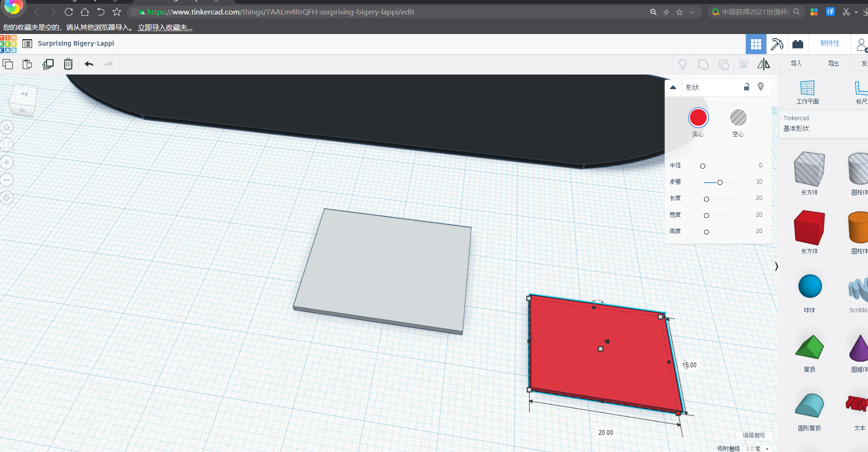Click the 步骤 steps slider
The height and width of the screenshot is (452, 868).
pos(722,182)
